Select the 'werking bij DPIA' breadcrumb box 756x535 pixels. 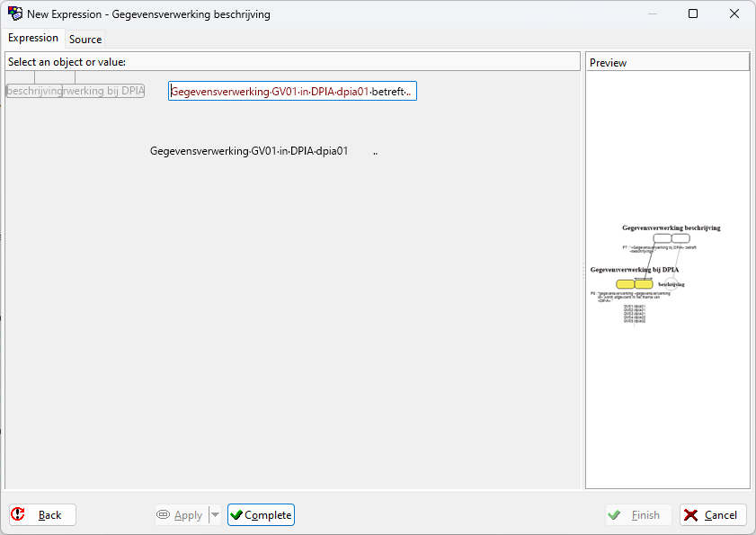tap(103, 91)
